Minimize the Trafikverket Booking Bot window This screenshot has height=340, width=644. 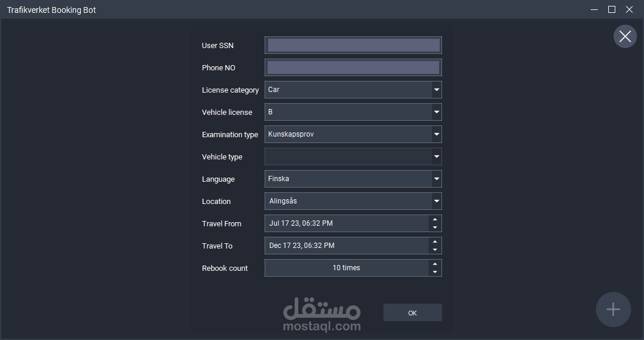pyautogui.click(x=594, y=9)
